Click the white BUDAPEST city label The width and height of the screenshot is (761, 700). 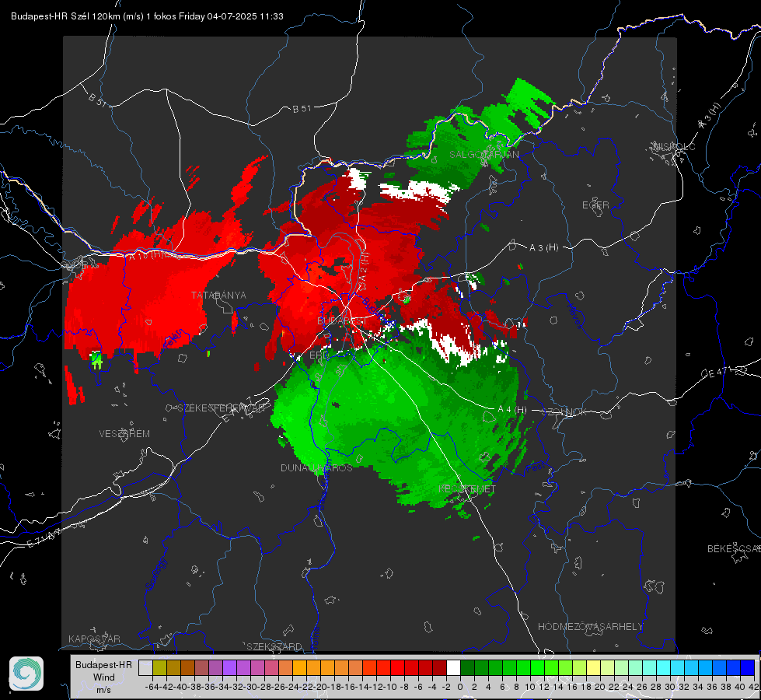click(x=342, y=321)
